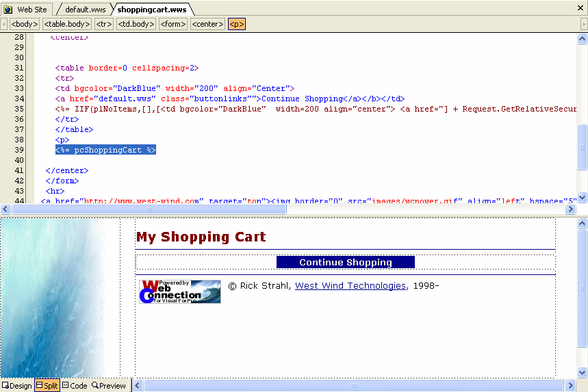Screen dimensions: 588x392
Task: Open the West Wind Technologies link
Action: pos(350,285)
